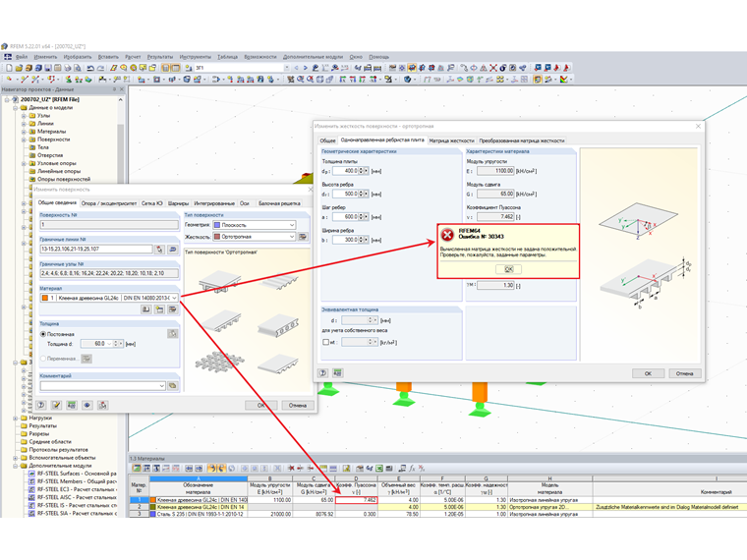The height and width of the screenshot is (560, 747).
Task: Enable the wt self-weight checkbox
Action: pos(326,342)
